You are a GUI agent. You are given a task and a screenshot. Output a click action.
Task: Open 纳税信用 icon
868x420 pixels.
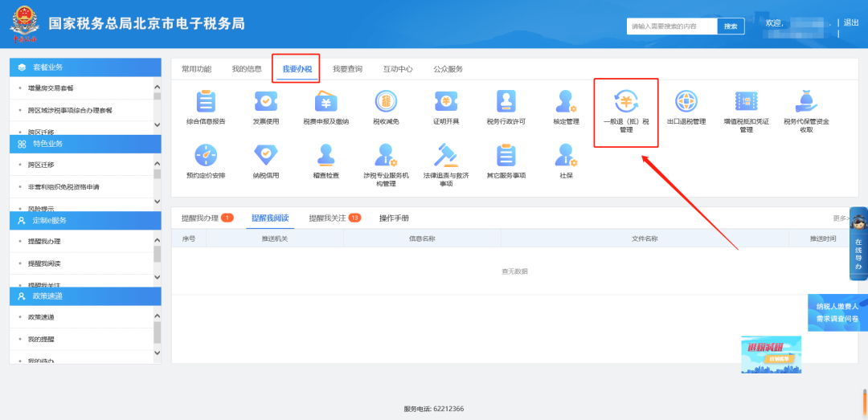(266, 156)
